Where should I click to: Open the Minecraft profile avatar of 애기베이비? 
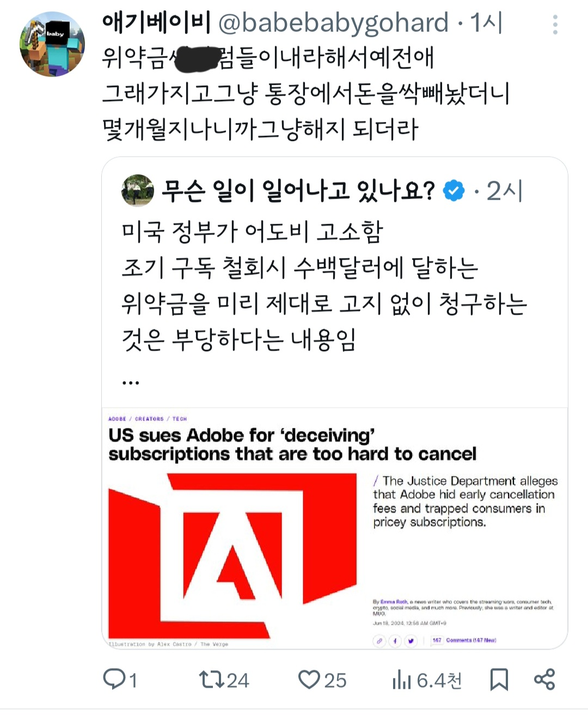point(52,44)
